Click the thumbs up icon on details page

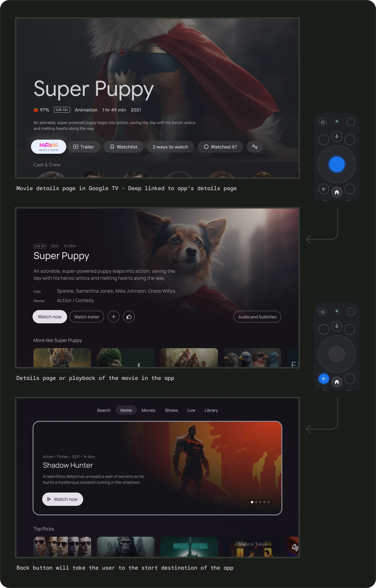pyautogui.click(x=129, y=317)
